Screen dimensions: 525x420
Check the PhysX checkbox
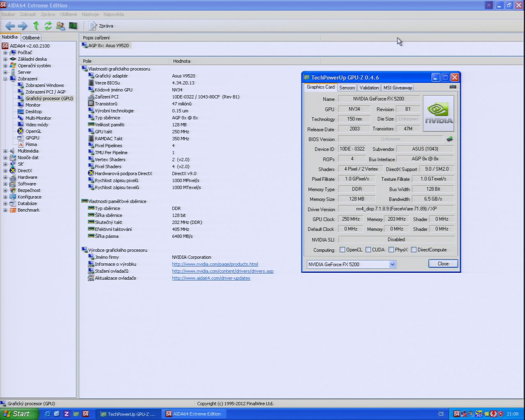coord(391,250)
